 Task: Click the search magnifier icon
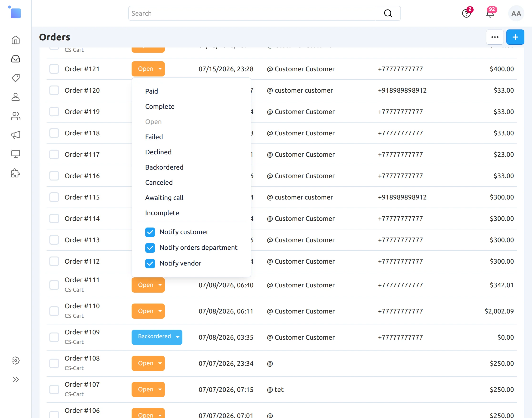388,14
